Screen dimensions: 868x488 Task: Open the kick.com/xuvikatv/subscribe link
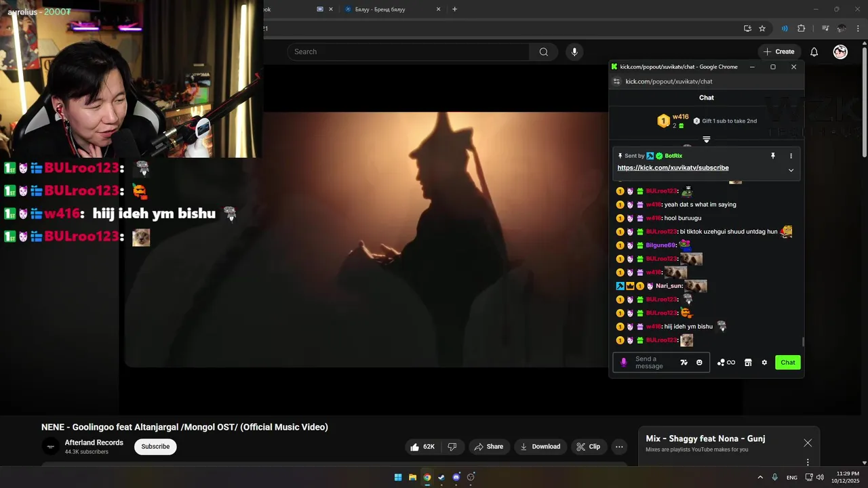[673, 167]
